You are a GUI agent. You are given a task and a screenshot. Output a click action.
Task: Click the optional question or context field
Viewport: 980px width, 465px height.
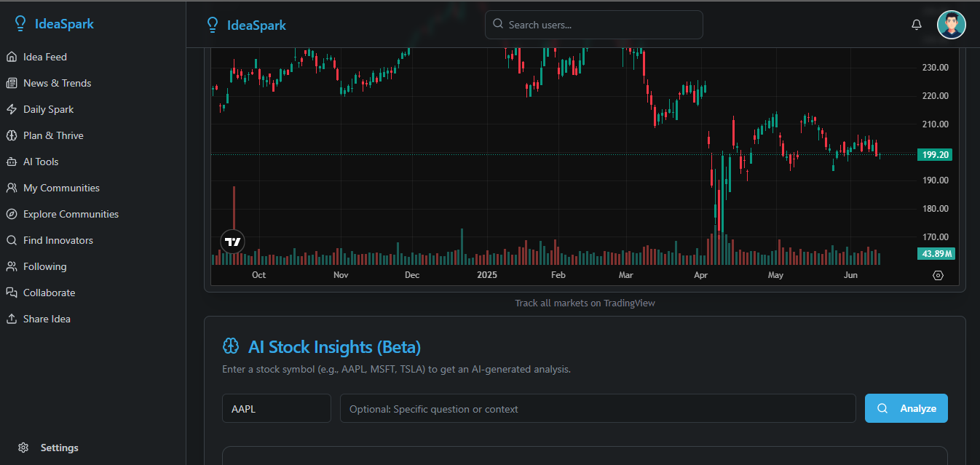[598, 408]
